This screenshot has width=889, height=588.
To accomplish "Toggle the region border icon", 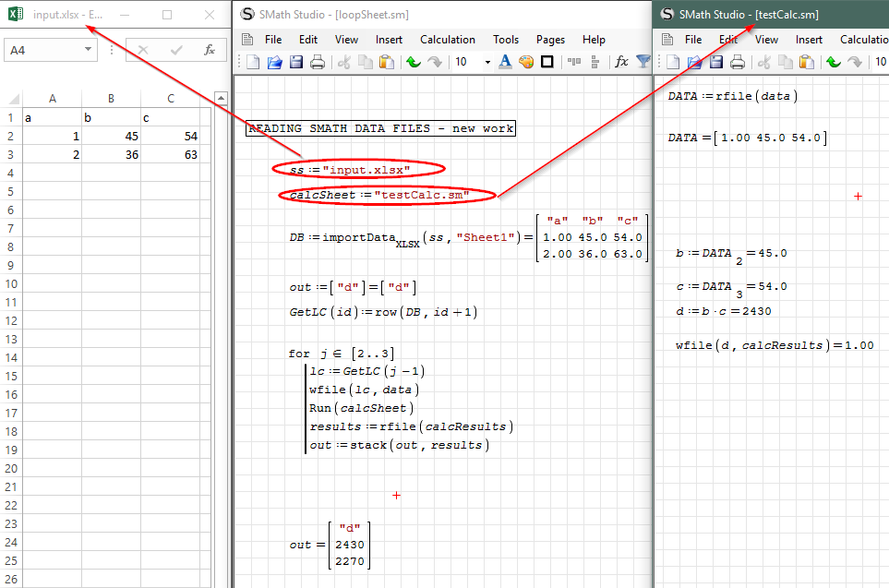I will tap(547, 62).
